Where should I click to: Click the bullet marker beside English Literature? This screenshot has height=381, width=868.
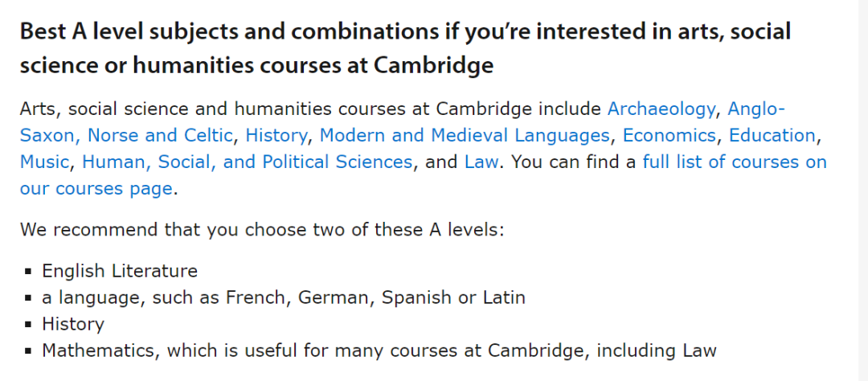pos(28,272)
